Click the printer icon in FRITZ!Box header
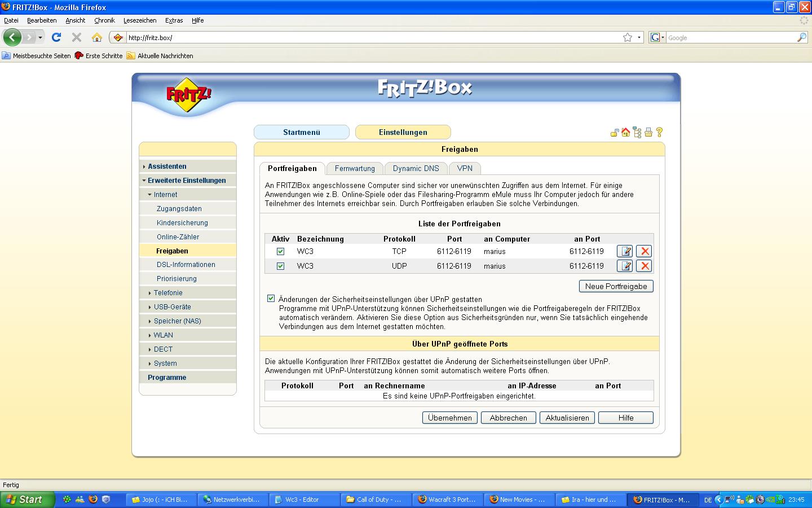The height and width of the screenshot is (508, 812). pos(648,133)
